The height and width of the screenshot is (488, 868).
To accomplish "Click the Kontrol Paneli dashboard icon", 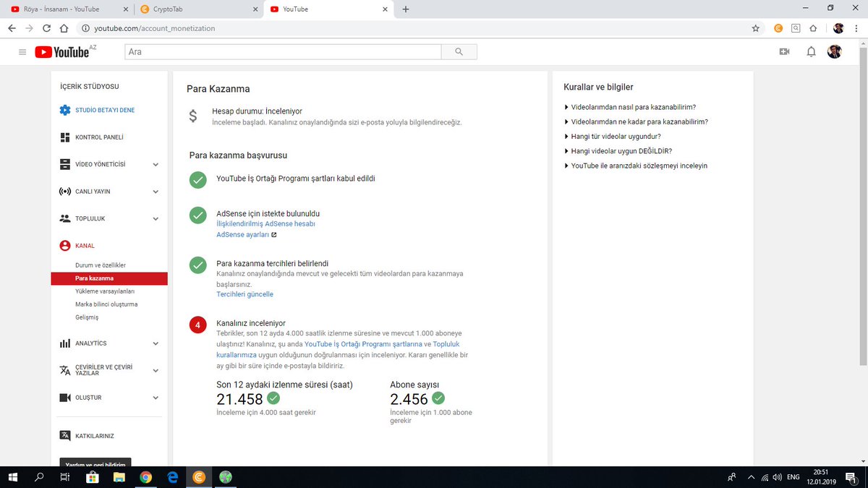I will [x=65, y=137].
